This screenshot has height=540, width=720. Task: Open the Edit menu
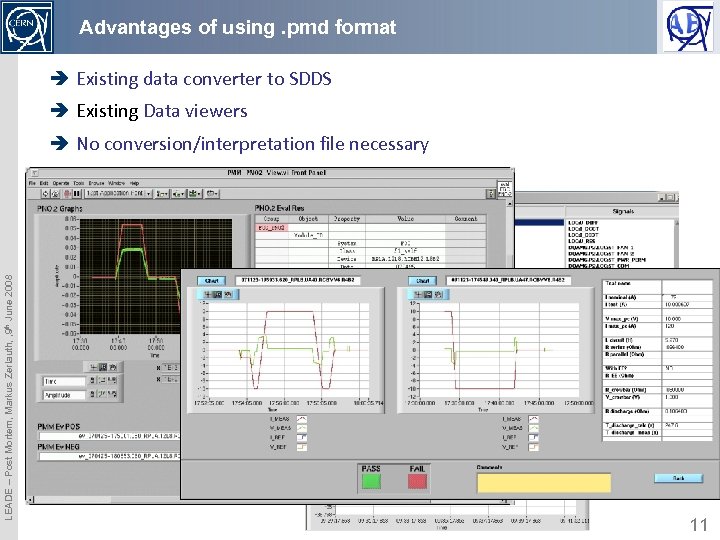pyautogui.click(x=44, y=183)
